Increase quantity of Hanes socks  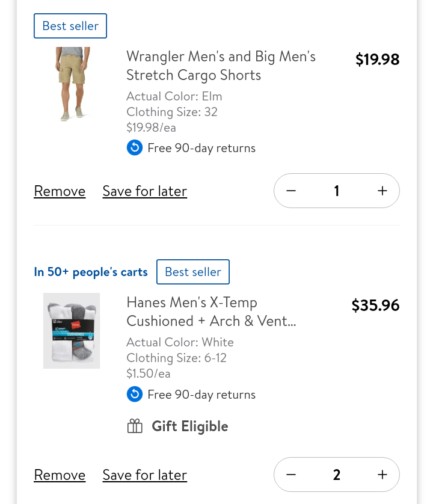382,475
